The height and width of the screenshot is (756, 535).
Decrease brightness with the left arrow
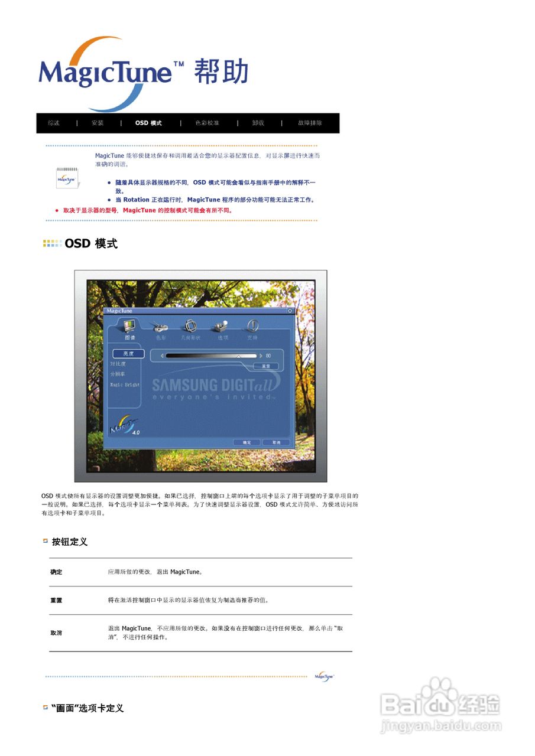[161, 356]
